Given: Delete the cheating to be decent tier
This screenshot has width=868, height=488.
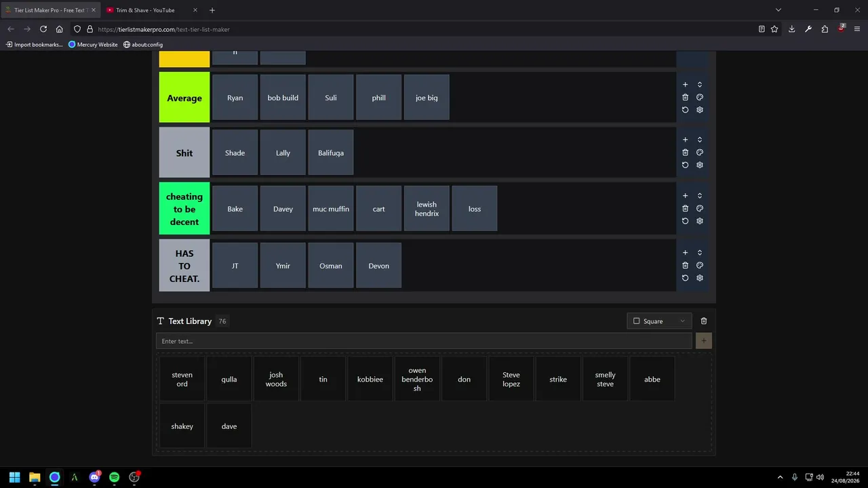Looking at the screenshot, I should pos(685,208).
